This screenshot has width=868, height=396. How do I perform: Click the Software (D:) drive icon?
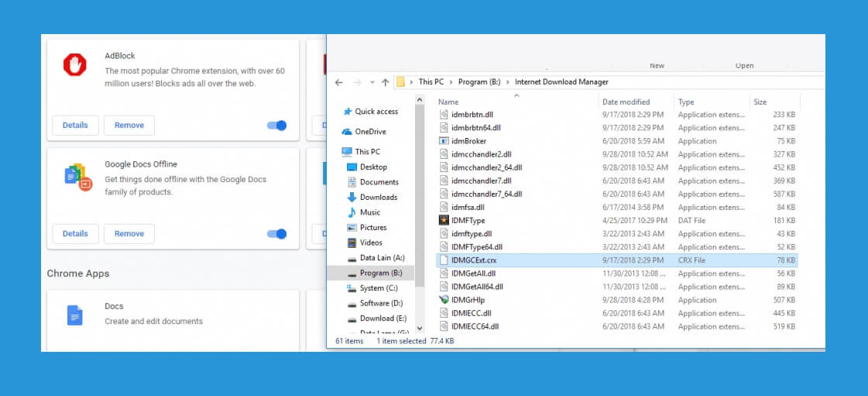pyautogui.click(x=352, y=304)
